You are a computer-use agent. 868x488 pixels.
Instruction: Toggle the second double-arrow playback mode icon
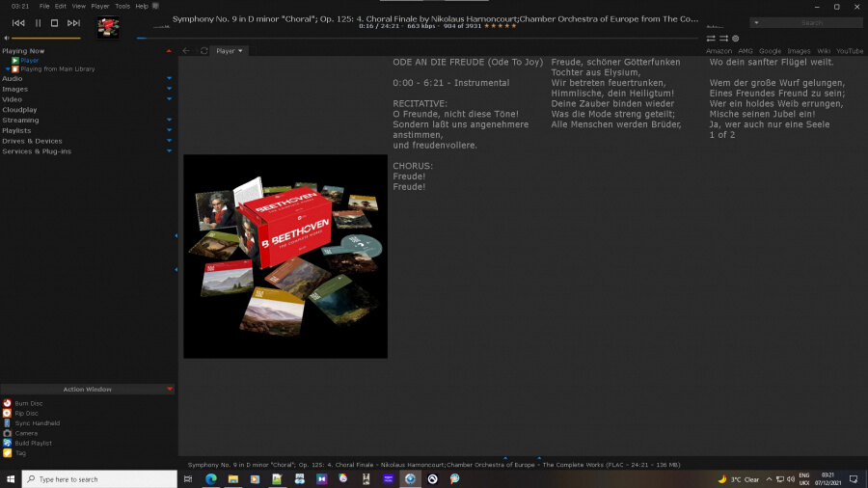723,39
